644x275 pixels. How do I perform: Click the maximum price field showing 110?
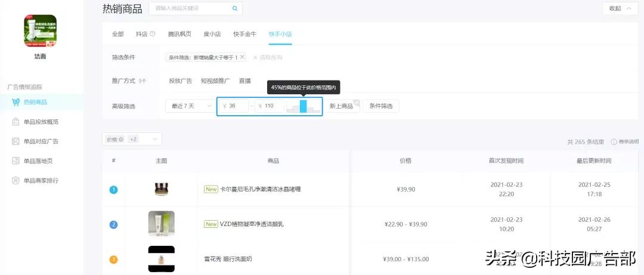pyautogui.click(x=270, y=106)
